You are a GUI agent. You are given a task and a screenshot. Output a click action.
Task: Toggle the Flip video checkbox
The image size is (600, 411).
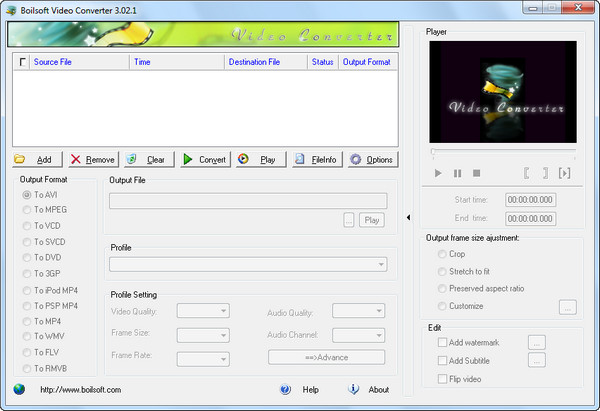[443, 379]
